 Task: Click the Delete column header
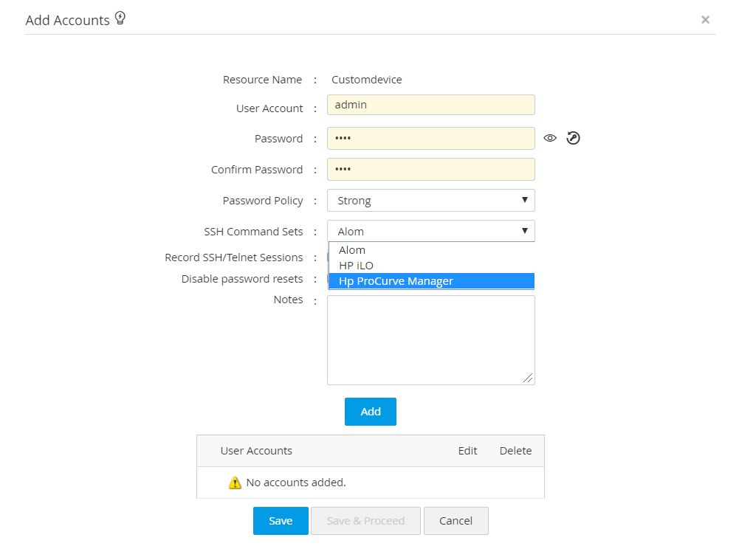click(515, 451)
